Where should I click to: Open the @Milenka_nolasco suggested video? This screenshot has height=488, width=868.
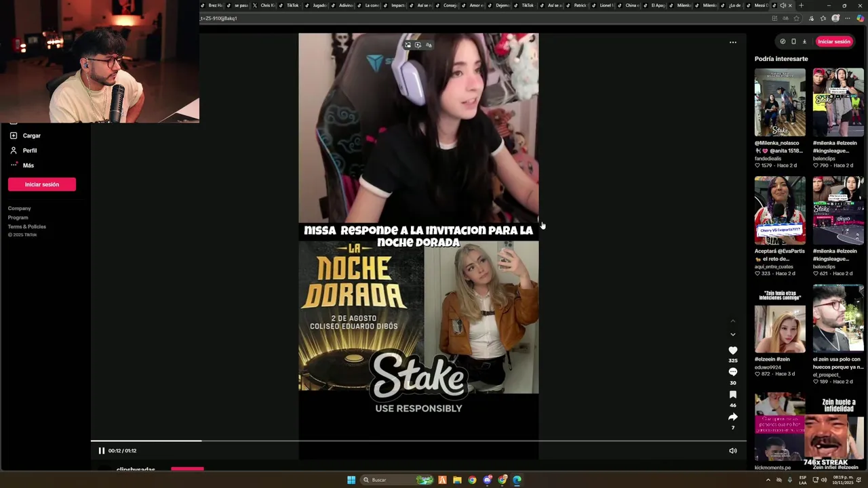[780, 102]
